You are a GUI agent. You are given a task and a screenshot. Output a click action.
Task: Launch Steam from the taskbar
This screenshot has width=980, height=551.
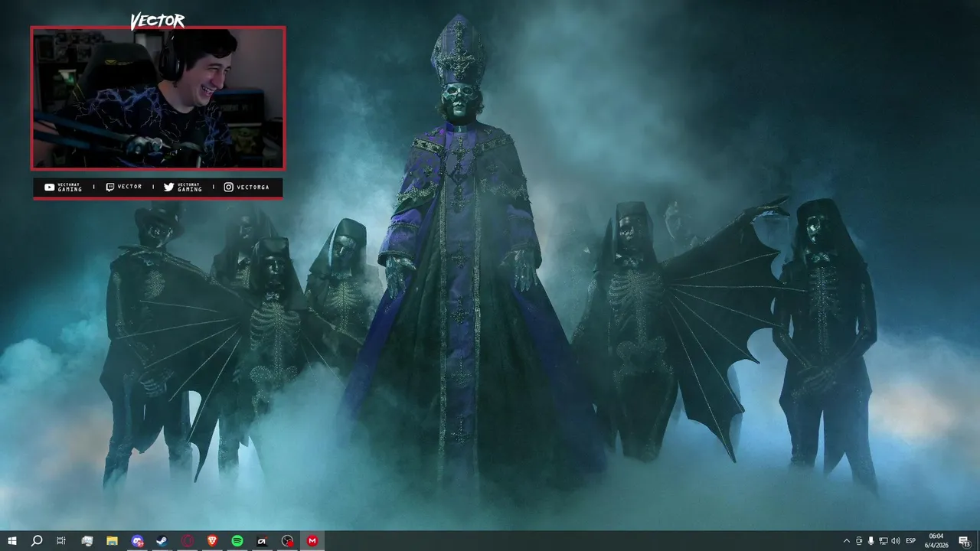(x=162, y=541)
